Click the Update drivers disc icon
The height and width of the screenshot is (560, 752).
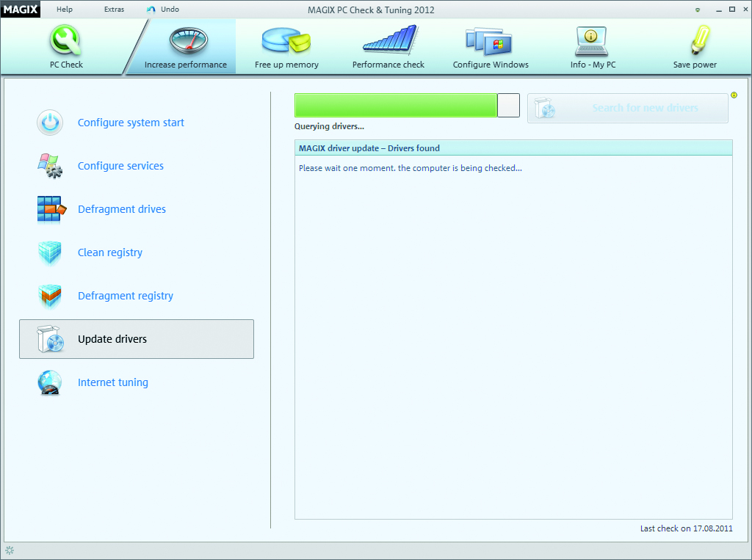pyautogui.click(x=51, y=339)
